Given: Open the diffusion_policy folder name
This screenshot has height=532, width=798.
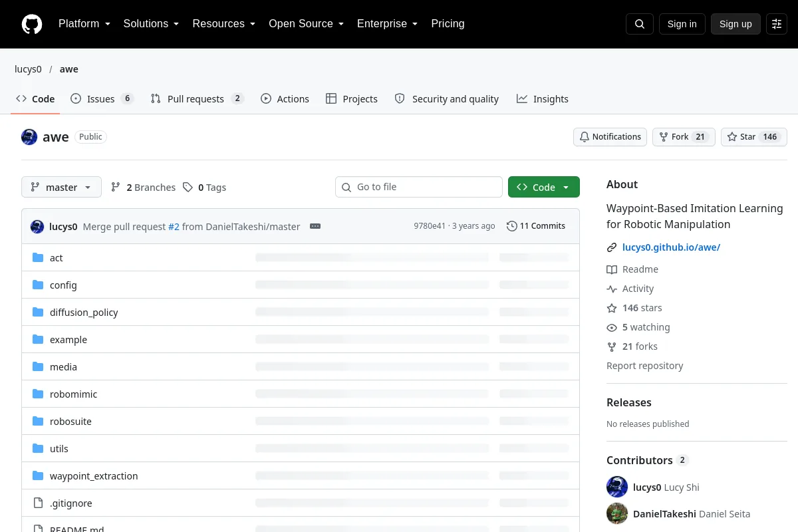Looking at the screenshot, I should pyautogui.click(x=84, y=313).
